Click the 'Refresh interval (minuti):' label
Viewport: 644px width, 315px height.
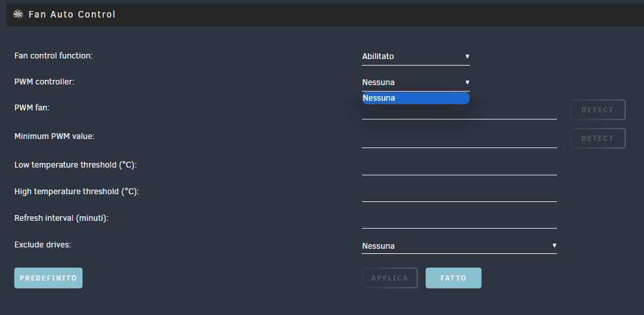61,218
